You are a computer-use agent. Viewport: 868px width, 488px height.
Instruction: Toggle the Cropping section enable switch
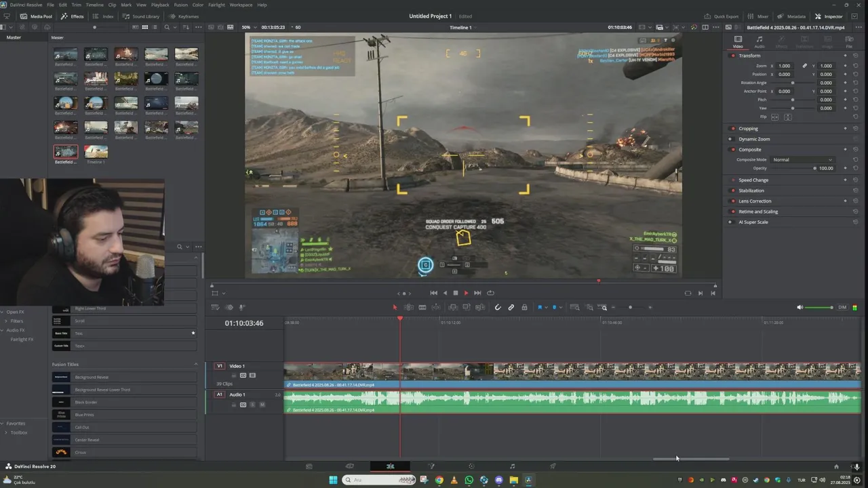click(x=732, y=129)
